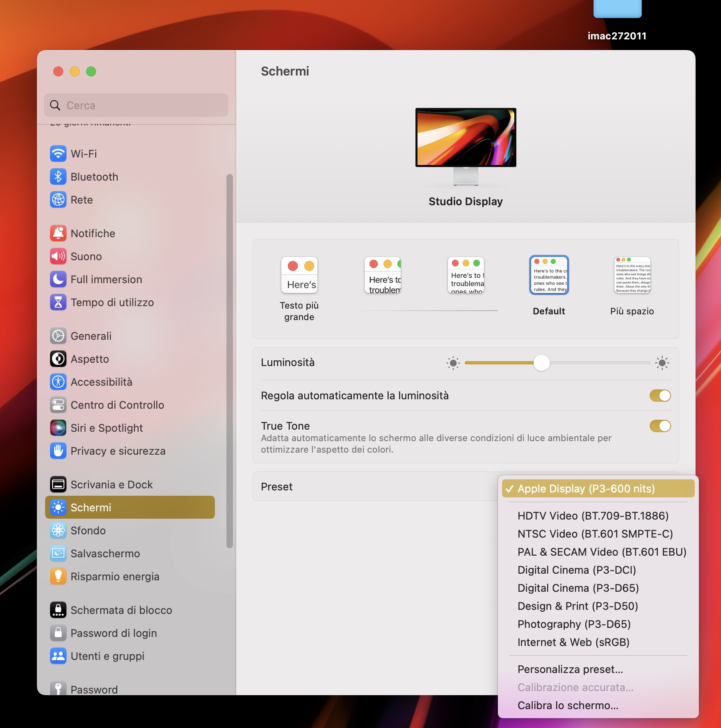Screen dimensions: 721x728
Task: Choose PAL & SECAM Video preset
Action: coord(598,552)
